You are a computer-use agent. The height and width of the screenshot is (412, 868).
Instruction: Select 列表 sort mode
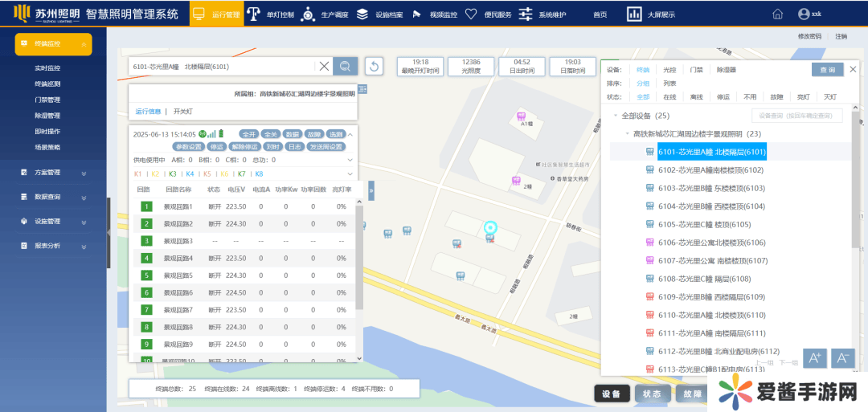(669, 83)
